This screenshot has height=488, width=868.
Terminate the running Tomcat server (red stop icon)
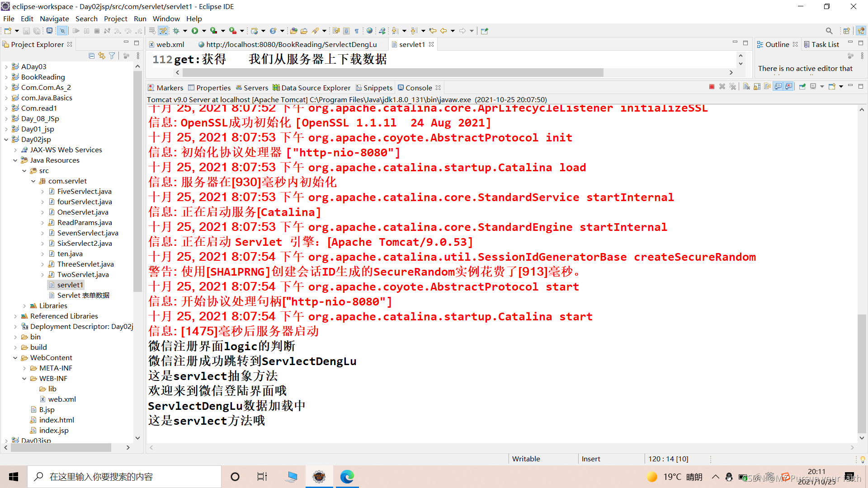point(712,87)
